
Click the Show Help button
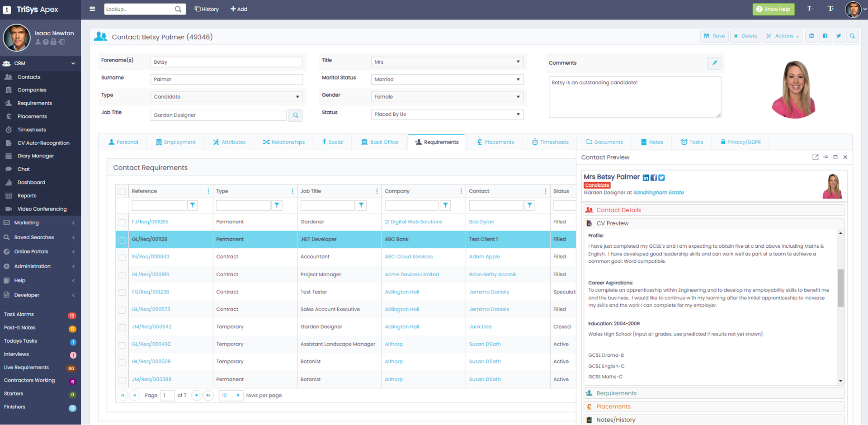(x=773, y=9)
